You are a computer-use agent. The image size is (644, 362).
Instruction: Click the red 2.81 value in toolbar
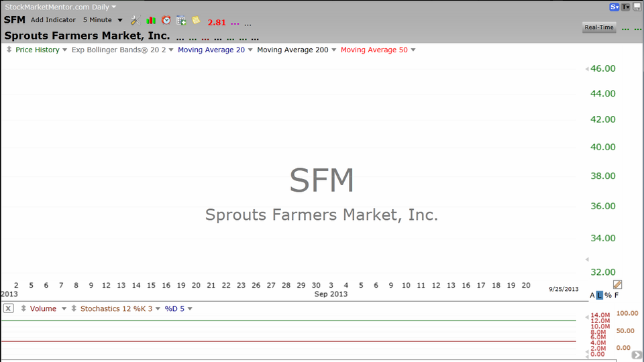pos(217,23)
